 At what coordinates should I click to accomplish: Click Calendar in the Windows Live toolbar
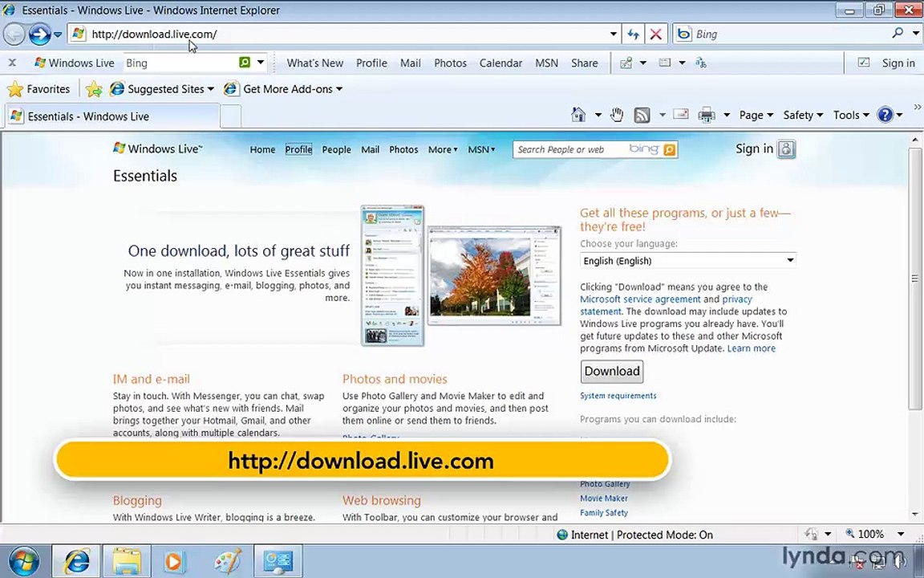pyautogui.click(x=500, y=63)
